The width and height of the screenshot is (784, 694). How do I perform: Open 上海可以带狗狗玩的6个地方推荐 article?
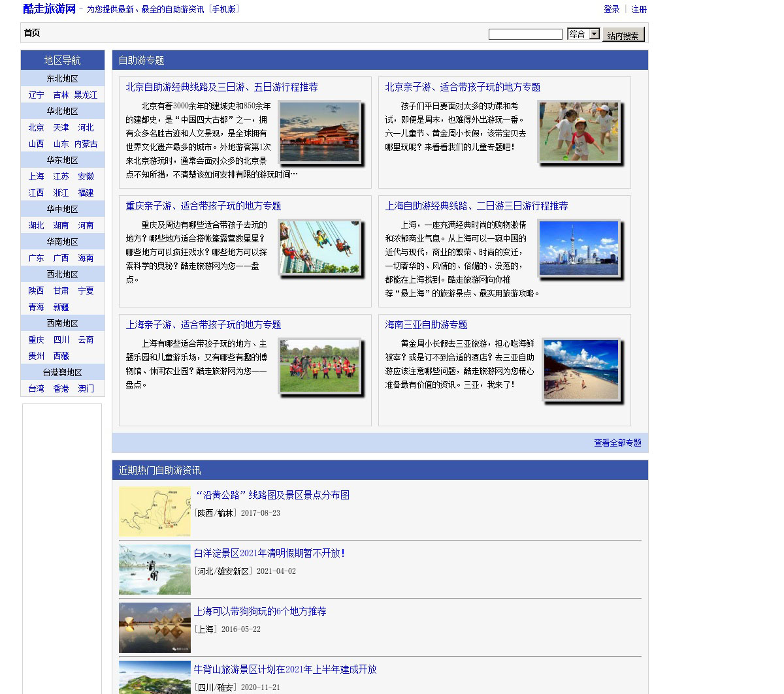pyautogui.click(x=260, y=611)
